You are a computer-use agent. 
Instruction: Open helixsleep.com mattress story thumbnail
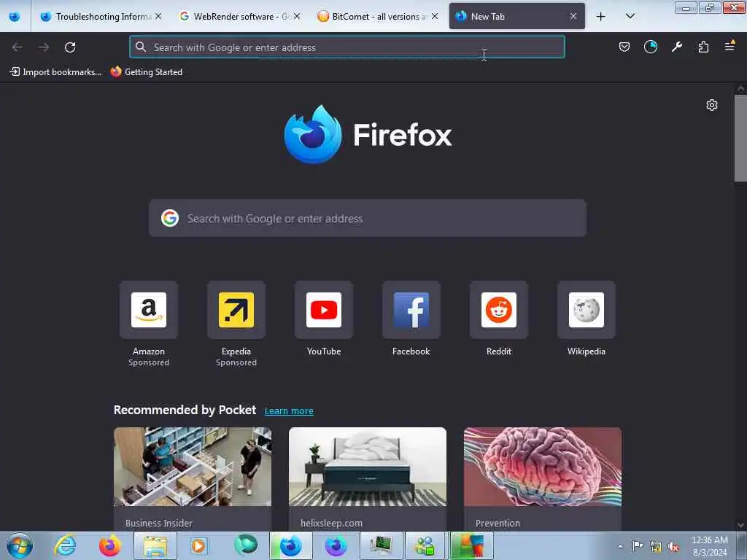click(x=368, y=467)
